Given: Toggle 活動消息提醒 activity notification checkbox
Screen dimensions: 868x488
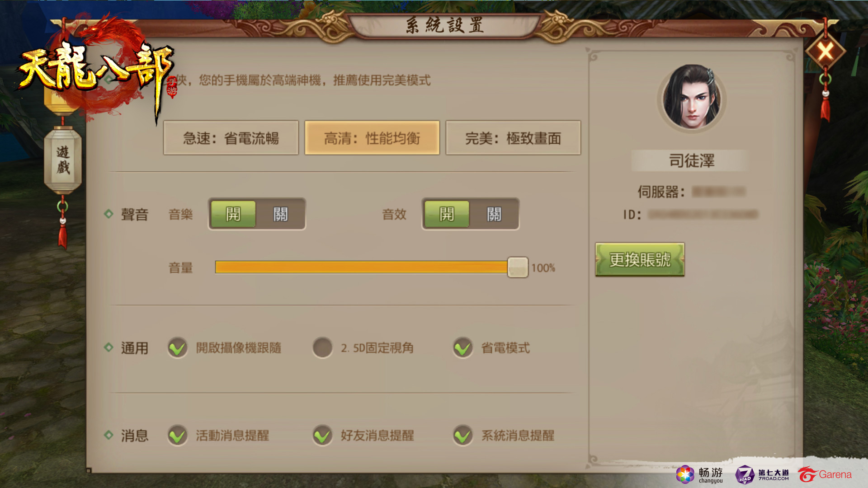Looking at the screenshot, I should point(177,436).
